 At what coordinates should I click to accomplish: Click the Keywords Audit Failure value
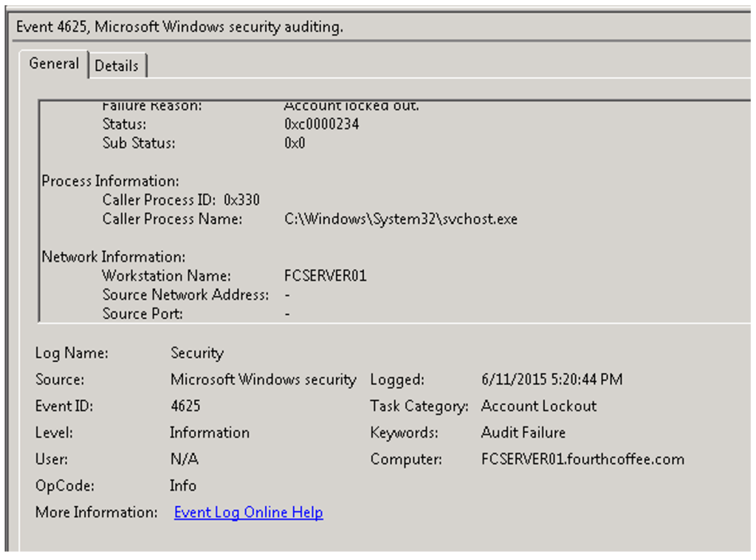[x=523, y=433]
